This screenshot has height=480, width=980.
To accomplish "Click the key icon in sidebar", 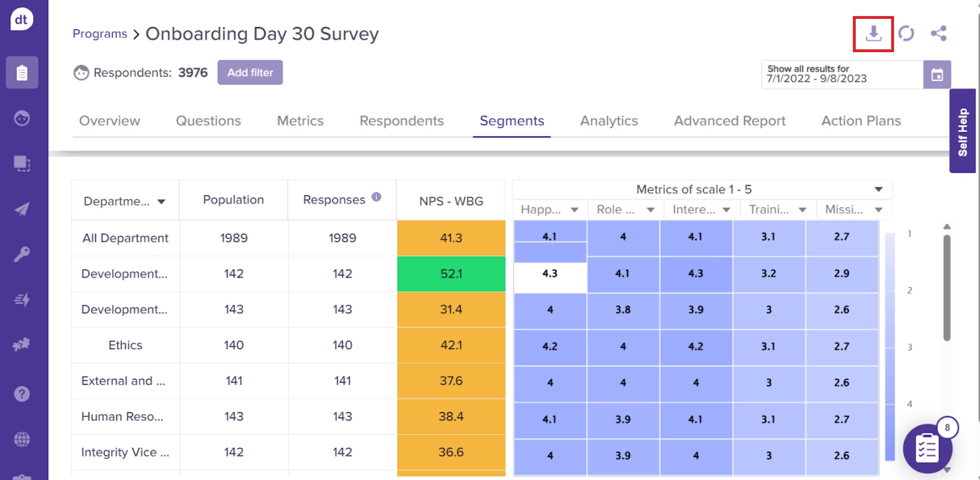I will 22,254.
